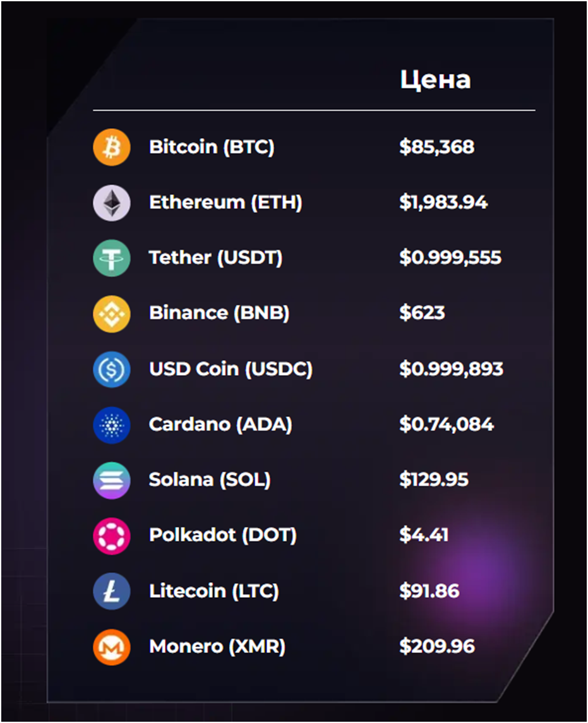
Task: Select the orange Monero icon
Action: click(112, 647)
